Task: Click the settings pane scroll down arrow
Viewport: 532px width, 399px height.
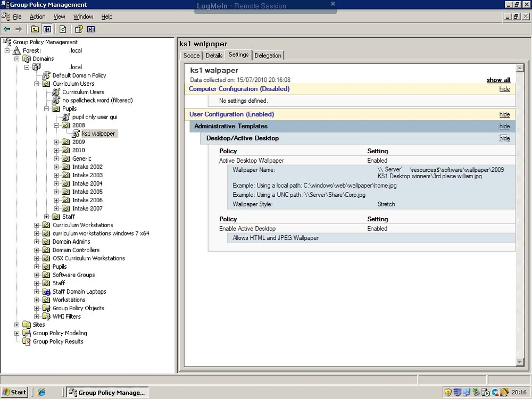Action: [x=520, y=362]
